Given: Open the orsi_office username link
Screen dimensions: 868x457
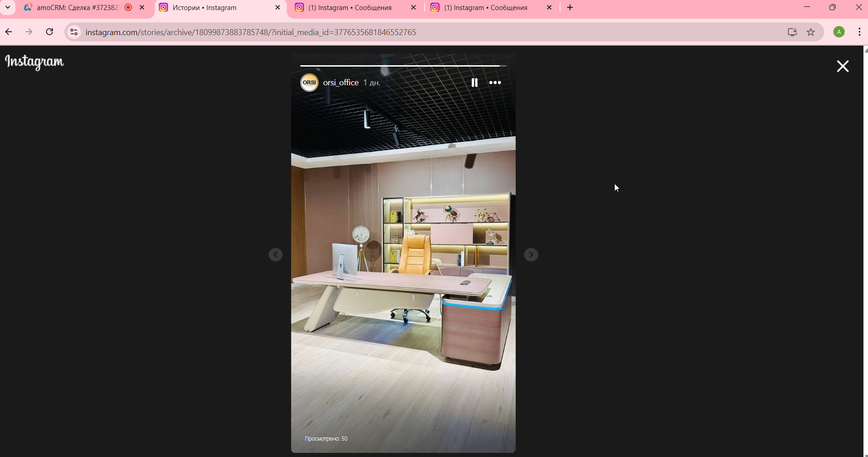Looking at the screenshot, I should (x=341, y=83).
